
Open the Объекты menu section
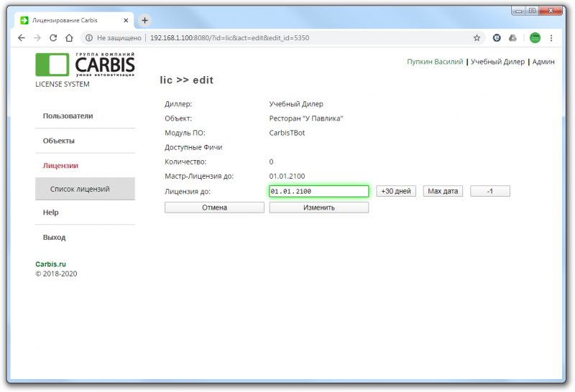[x=59, y=141]
